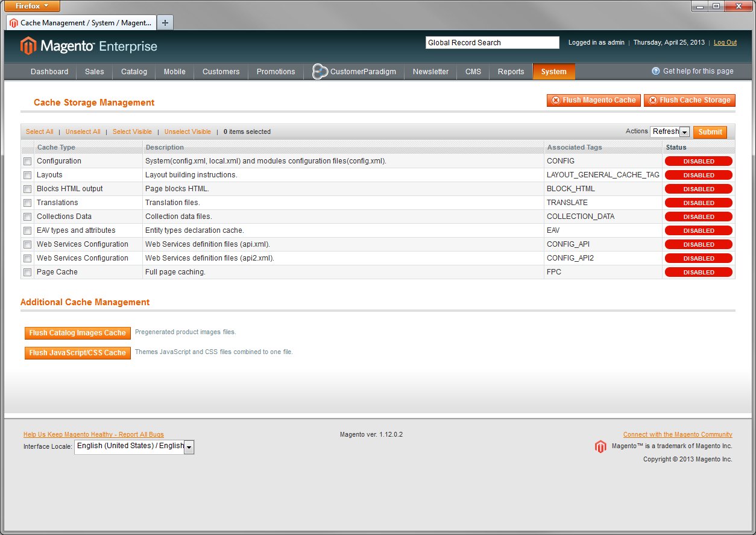Click the help question mark icon
The image size is (756, 535).
click(x=656, y=71)
